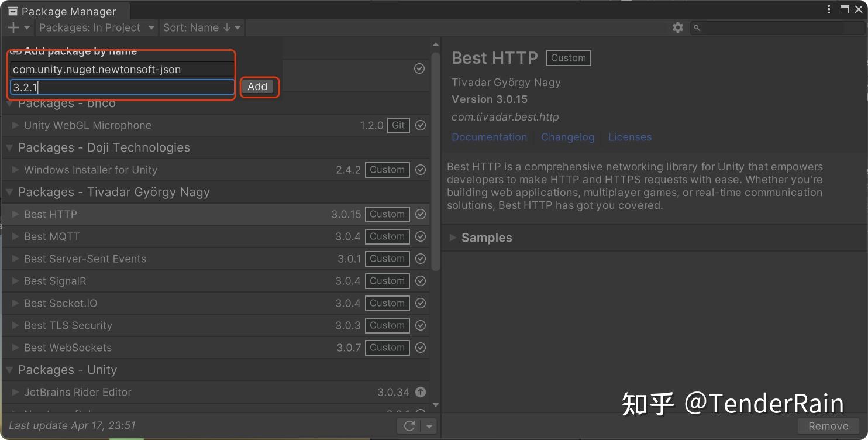Click the Git badge on Unity WebGL Microphone

(398, 125)
